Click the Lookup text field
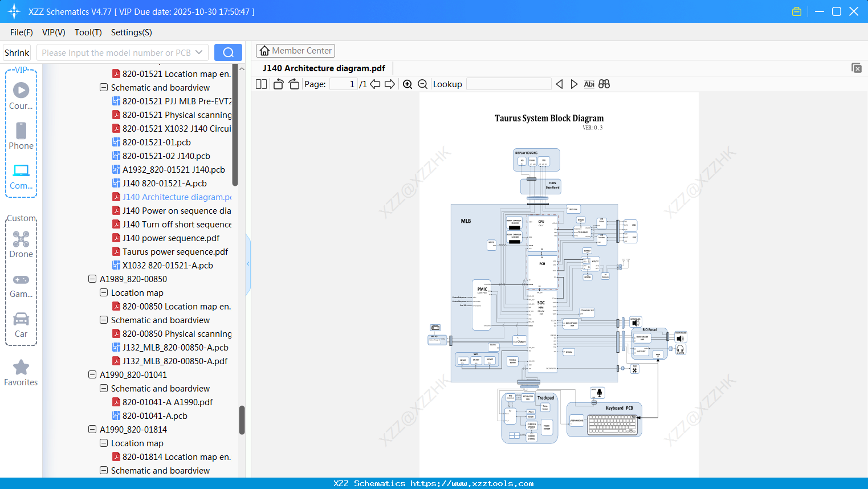 point(509,84)
